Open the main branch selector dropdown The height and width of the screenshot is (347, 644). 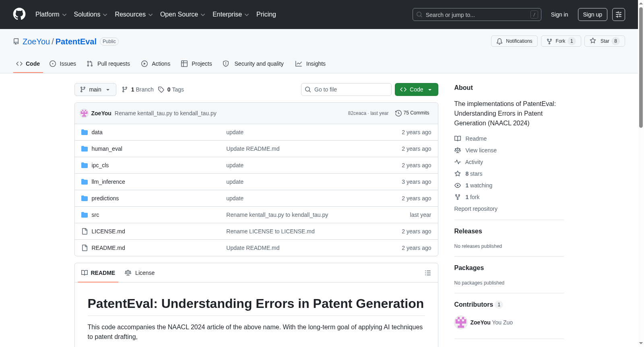95,89
